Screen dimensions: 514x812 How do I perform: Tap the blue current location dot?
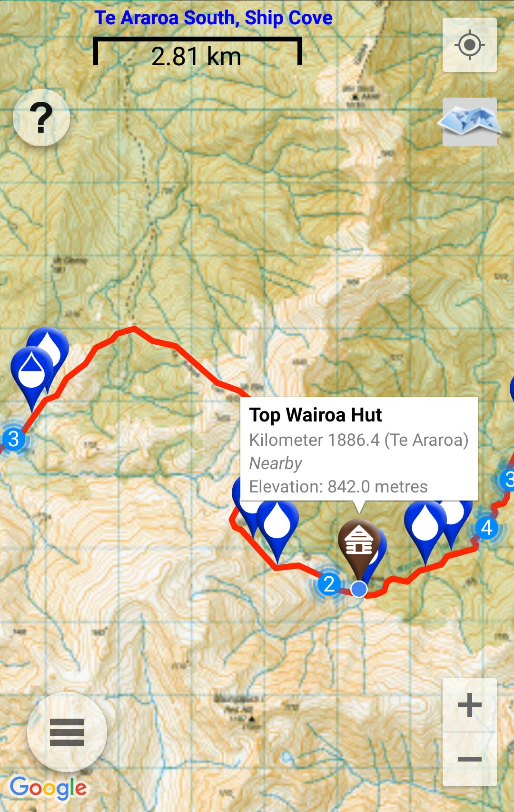click(359, 589)
